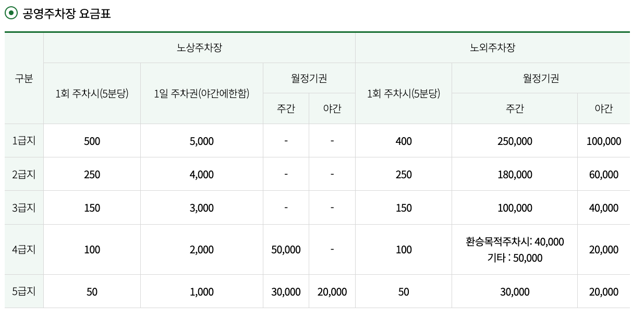
Task: Select the 노외주차장 column group header
Action: click(x=492, y=48)
